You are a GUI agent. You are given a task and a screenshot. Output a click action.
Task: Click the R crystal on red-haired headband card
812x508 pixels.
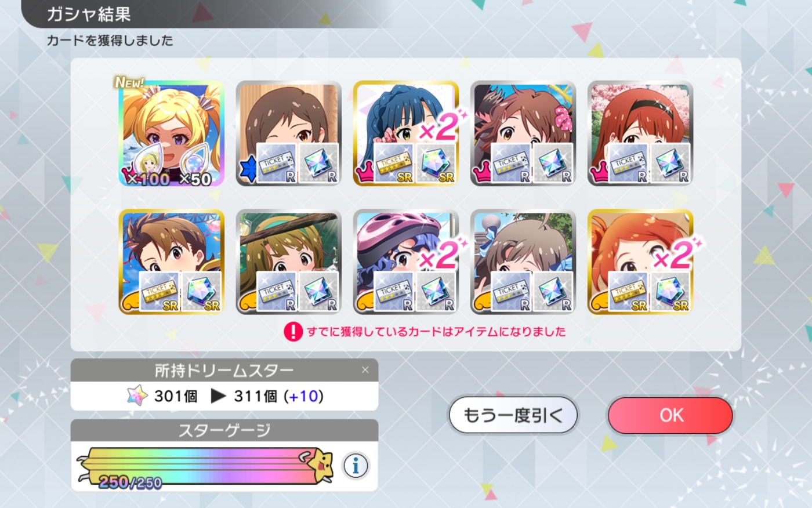tap(670, 164)
